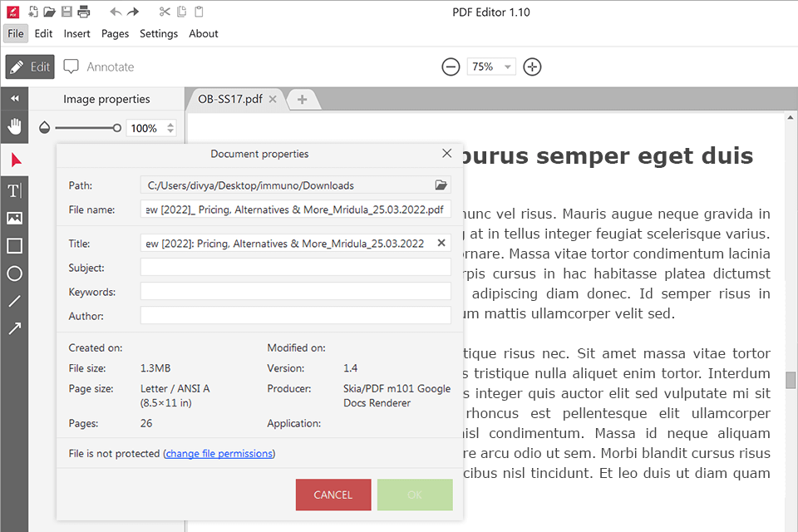Open the Edit menu

coord(44,33)
